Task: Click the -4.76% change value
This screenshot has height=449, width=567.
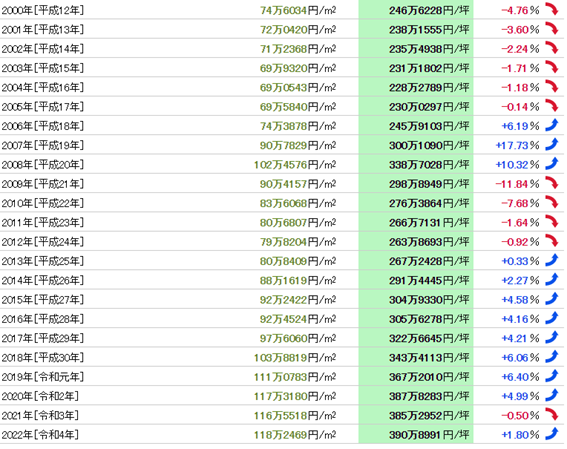Action: (520, 10)
